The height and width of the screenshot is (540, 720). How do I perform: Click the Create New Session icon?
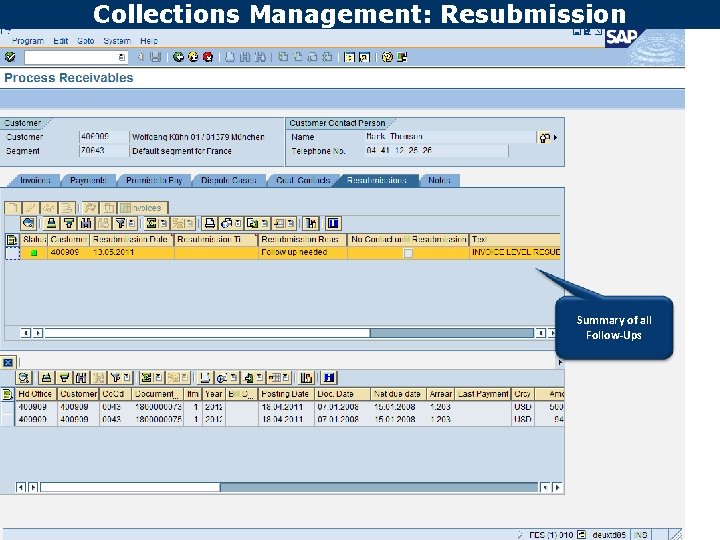click(349, 57)
